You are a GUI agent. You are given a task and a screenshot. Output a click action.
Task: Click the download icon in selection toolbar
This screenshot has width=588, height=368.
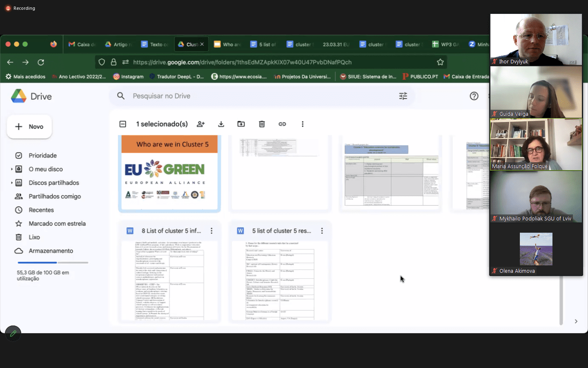221,124
